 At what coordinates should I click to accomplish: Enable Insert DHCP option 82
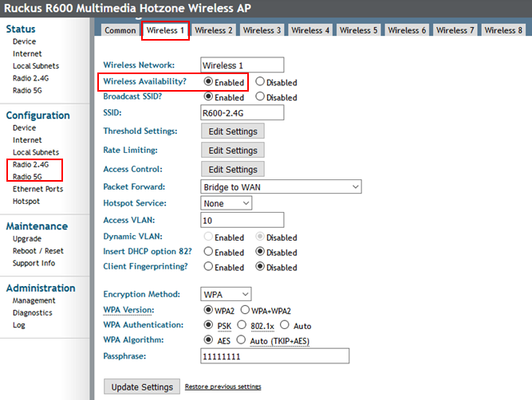tap(208, 252)
